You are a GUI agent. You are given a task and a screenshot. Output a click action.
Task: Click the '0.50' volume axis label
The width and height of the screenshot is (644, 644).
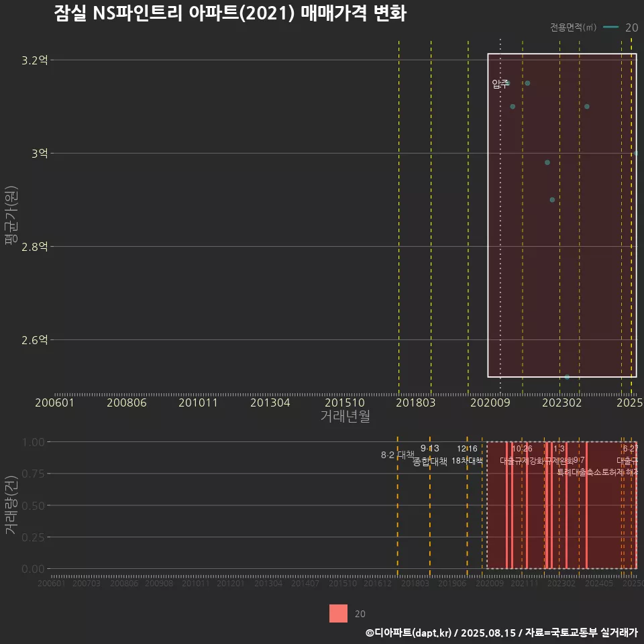tap(34, 506)
